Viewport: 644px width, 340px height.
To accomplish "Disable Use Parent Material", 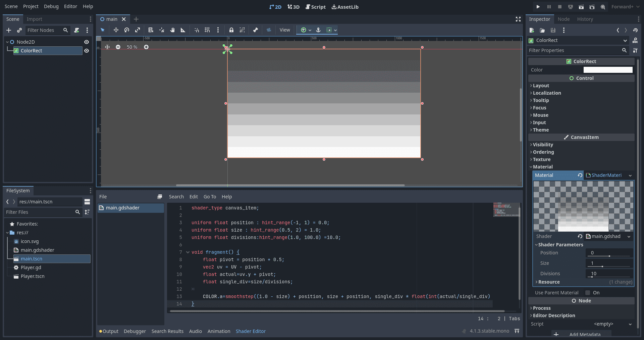I will click(588, 292).
